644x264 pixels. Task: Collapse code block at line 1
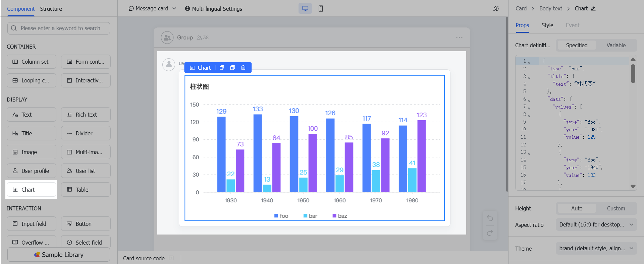529,62
